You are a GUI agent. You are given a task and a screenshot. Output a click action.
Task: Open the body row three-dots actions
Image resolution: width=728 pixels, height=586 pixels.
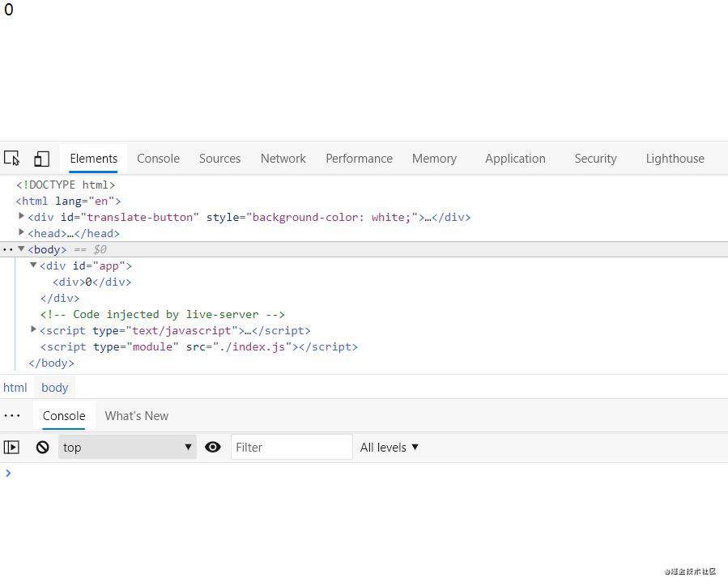7,249
